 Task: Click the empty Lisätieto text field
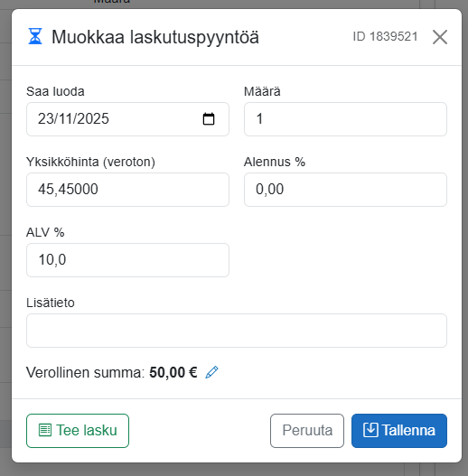pos(237,331)
